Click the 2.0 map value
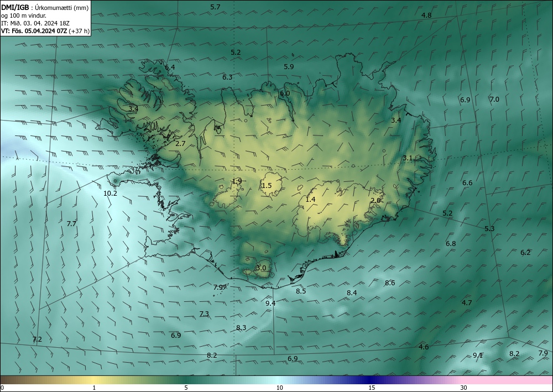This screenshot has height=392, width=553. click(375, 200)
